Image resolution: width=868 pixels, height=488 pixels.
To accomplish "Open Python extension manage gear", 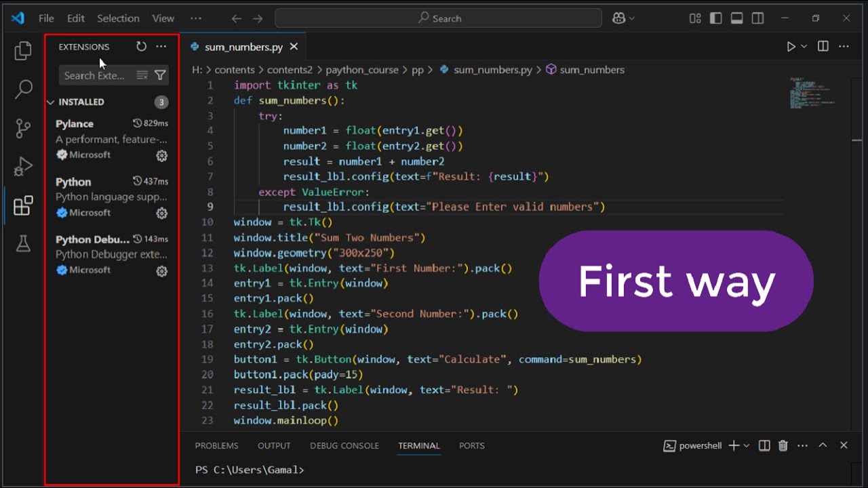I will 161,213.
